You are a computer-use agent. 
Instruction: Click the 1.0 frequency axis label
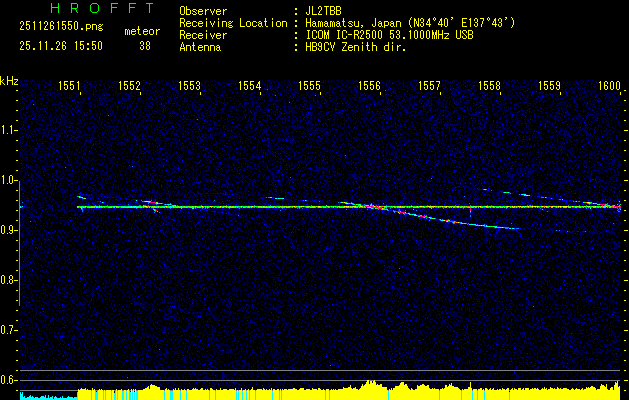coord(9,181)
